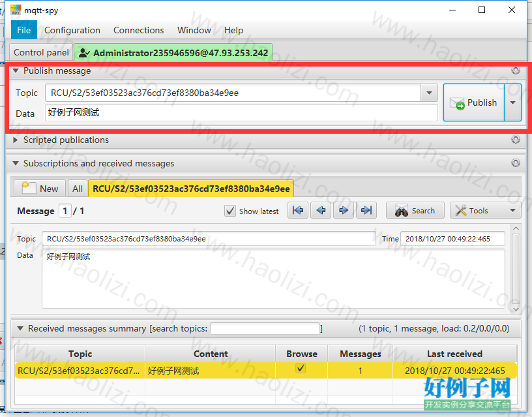Open the Configuration menu
The height and width of the screenshot is (417, 532).
(x=72, y=30)
